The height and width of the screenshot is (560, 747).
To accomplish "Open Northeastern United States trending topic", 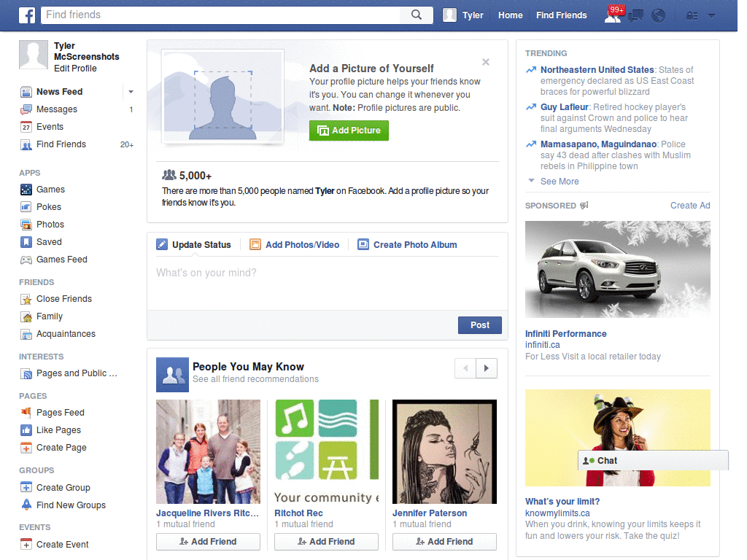I will click(597, 70).
